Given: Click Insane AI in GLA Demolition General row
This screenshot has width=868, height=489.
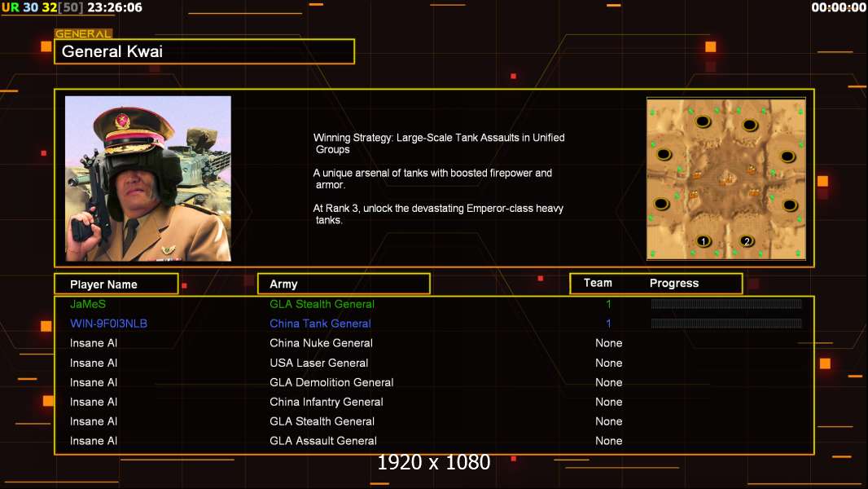Looking at the screenshot, I should coord(94,382).
